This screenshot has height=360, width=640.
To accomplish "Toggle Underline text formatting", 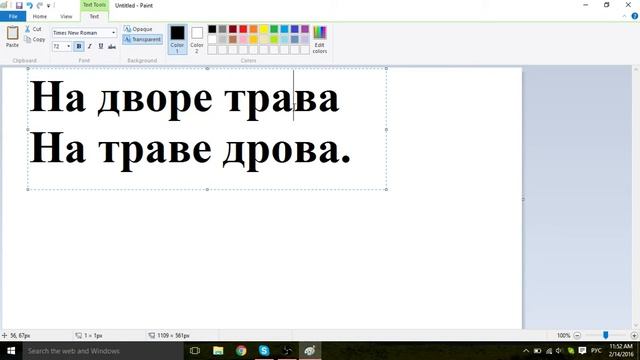I will click(101, 47).
